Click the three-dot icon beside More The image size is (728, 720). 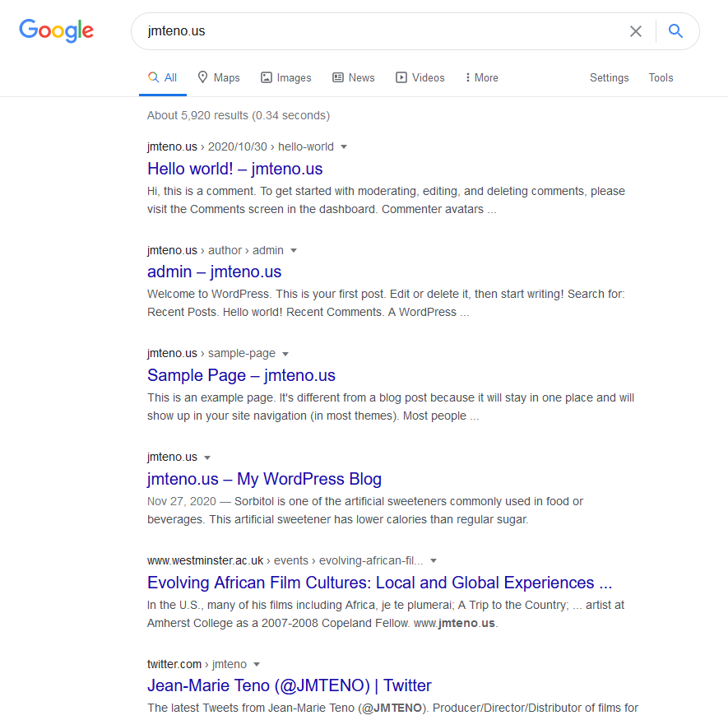[x=467, y=77]
